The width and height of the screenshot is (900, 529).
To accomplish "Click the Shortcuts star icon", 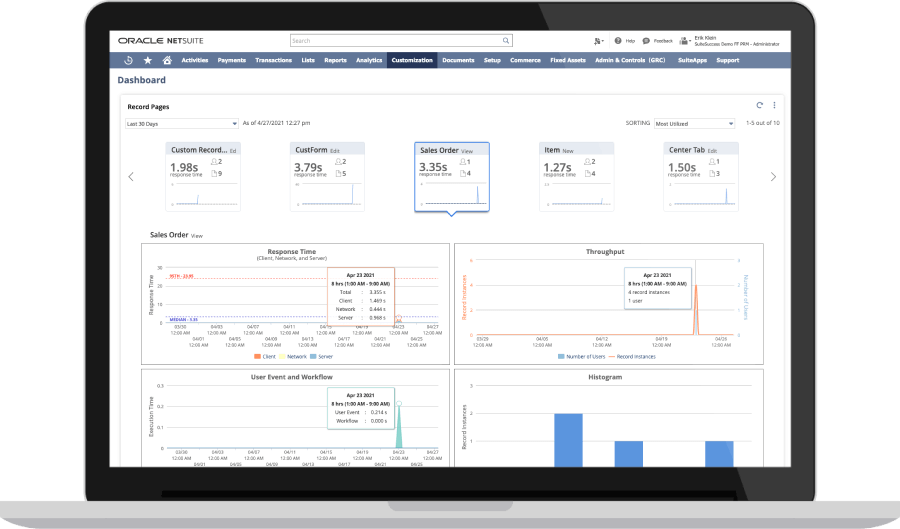I will [x=148, y=60].
